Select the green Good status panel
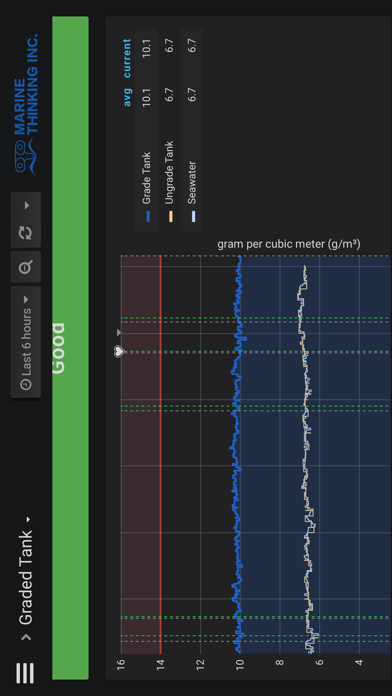Screen dimensions: 392x696 click(x=70, y=348)
